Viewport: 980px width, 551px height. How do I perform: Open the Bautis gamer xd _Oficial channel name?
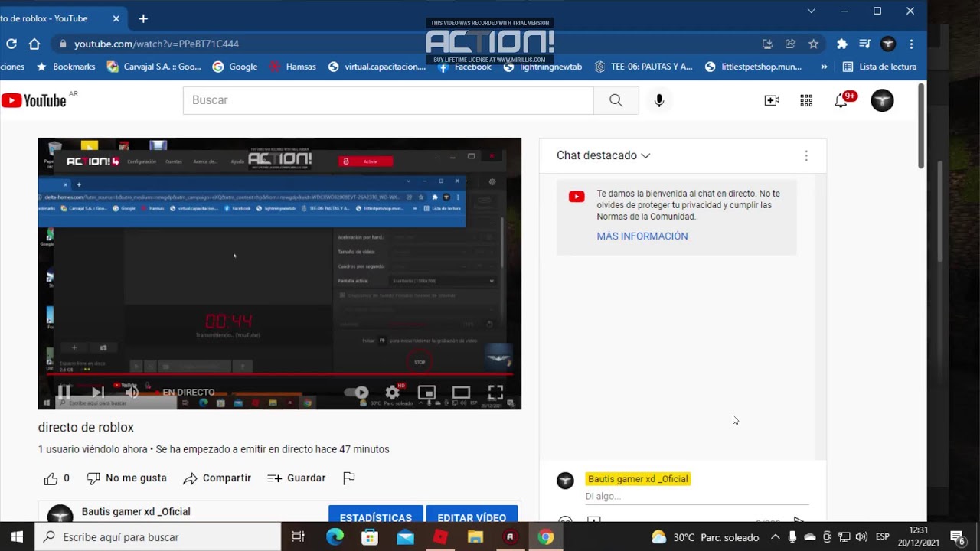(136, 511)
